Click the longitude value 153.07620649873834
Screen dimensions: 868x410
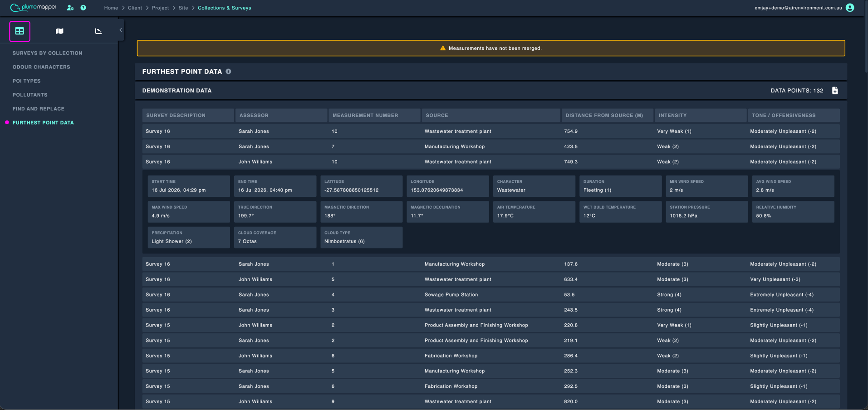click(x=437, y=190)
